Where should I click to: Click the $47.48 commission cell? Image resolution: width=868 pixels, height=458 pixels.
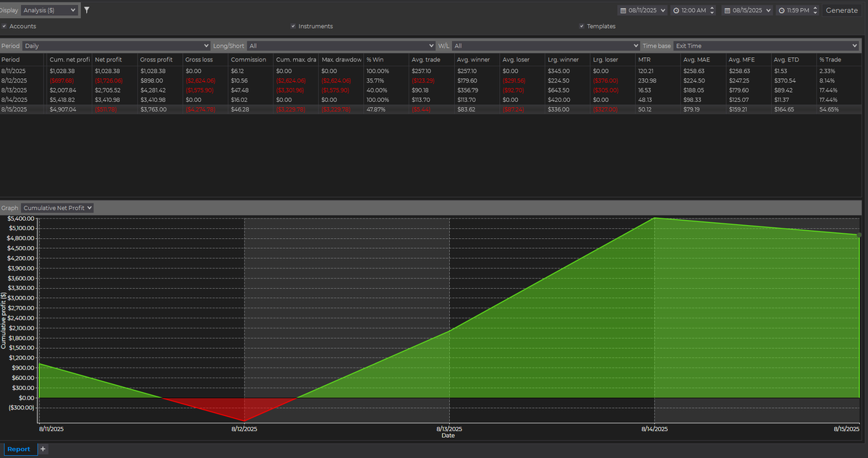(x=239, y=90)
